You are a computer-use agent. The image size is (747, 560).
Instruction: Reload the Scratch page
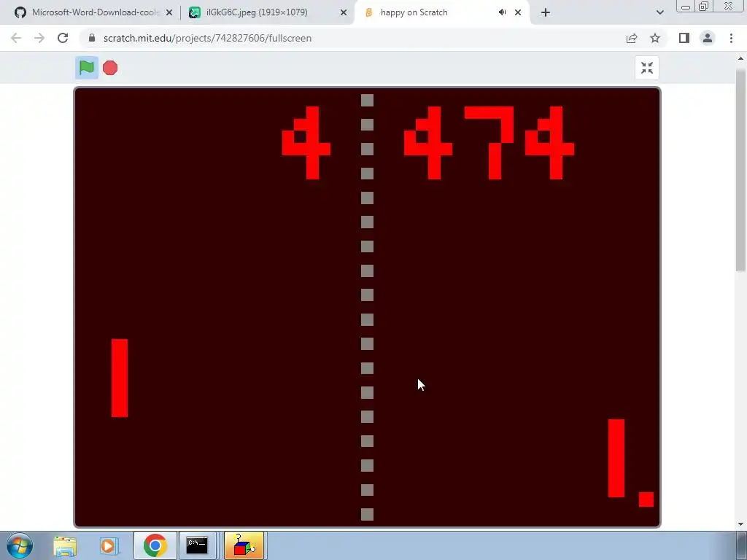pyautogui.click(x=63, y=38)
